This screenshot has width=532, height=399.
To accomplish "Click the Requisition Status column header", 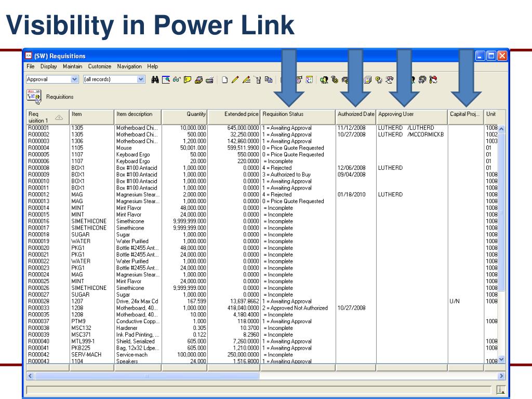I will [298, 117].
